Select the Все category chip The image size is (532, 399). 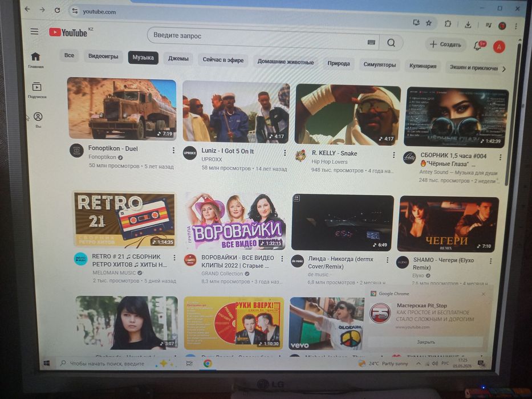(69, 55)
